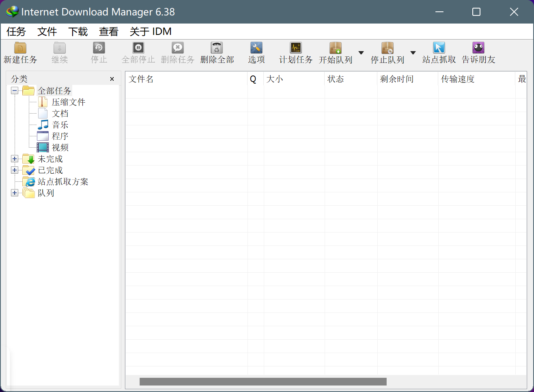Image resolution: width=534 pixels, height=392 pixels.
Task: Collapse the 全部任务 tree node
Action: (15, 90)
